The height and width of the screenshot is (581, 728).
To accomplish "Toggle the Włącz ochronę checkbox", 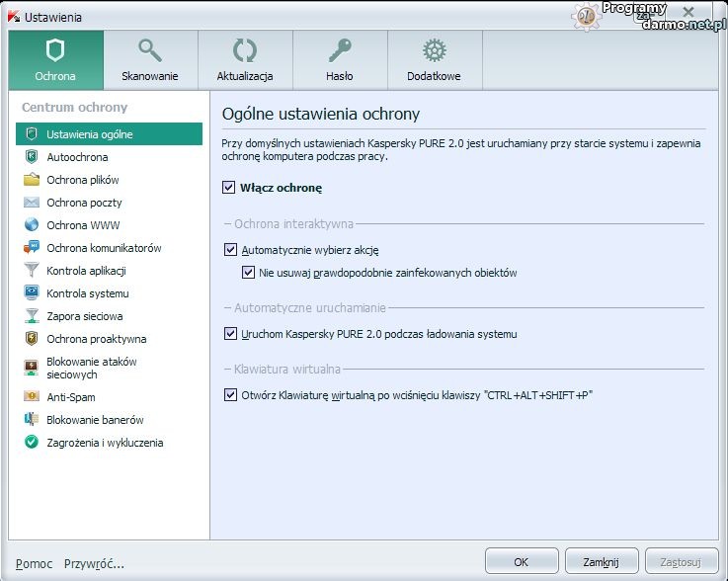I will 228,187.
